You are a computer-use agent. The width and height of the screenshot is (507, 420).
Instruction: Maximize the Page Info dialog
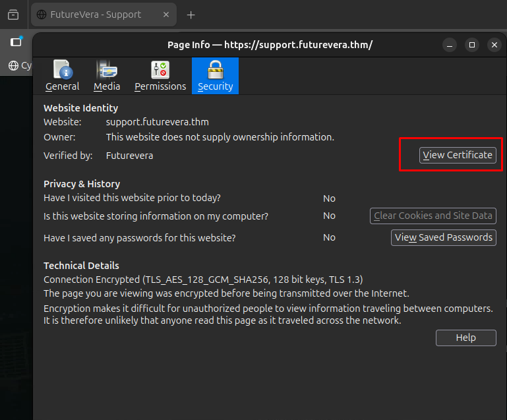(471, 45)
